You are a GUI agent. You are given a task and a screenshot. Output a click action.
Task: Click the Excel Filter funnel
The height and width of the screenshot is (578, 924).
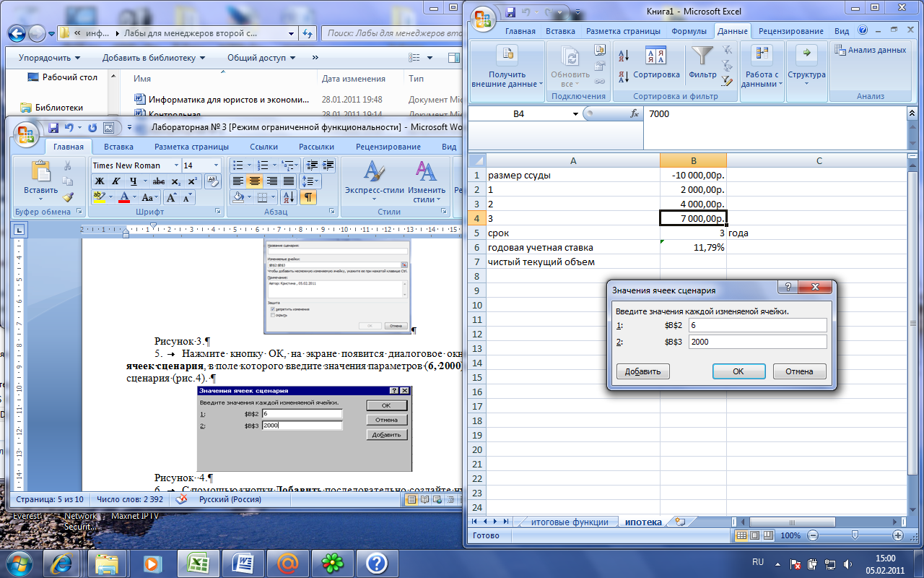tap(702, 56)
